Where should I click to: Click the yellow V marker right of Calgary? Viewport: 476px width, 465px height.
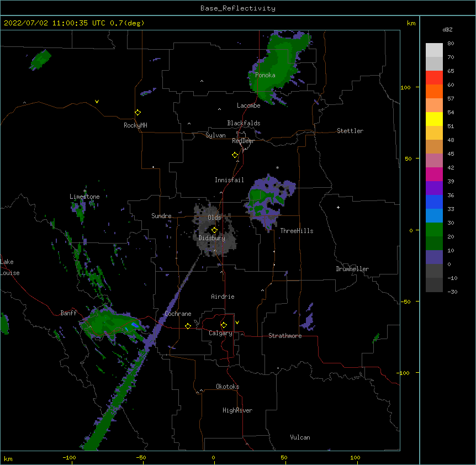click(x=237, y=323)
